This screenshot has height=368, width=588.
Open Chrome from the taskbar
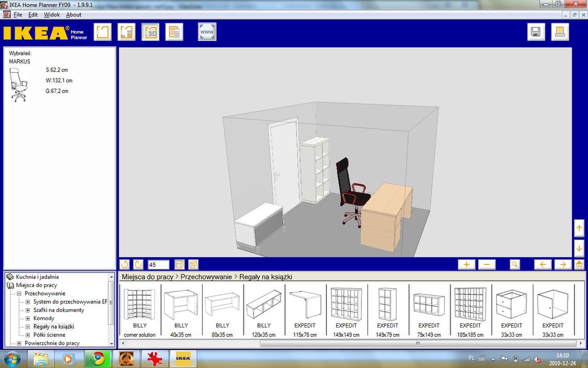(x=97, y=359)
